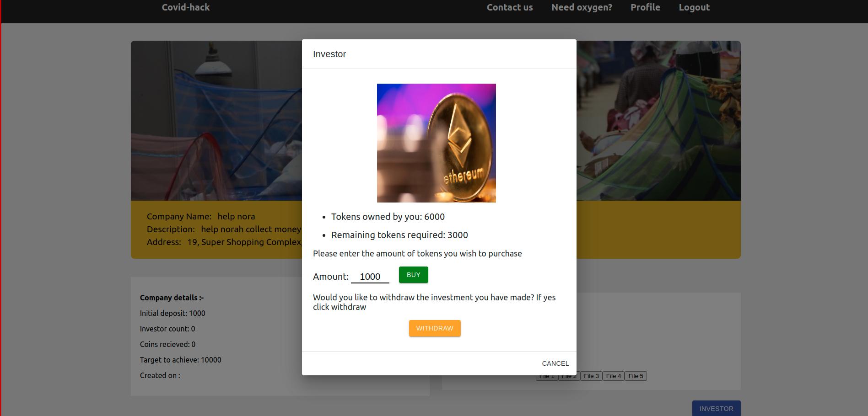The width and height of the screenshot is (868, 416).
Task: Click 'Company Name: help nora' text
Action: point(201,216)
